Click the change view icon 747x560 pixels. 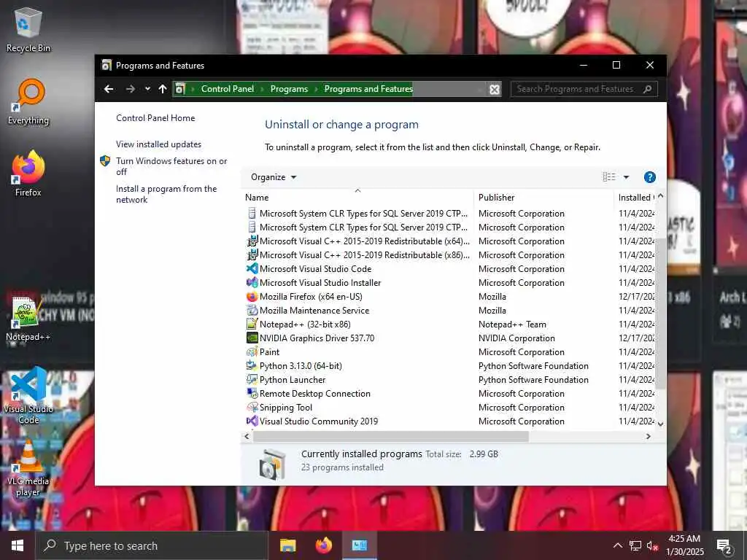click(609, 177)
